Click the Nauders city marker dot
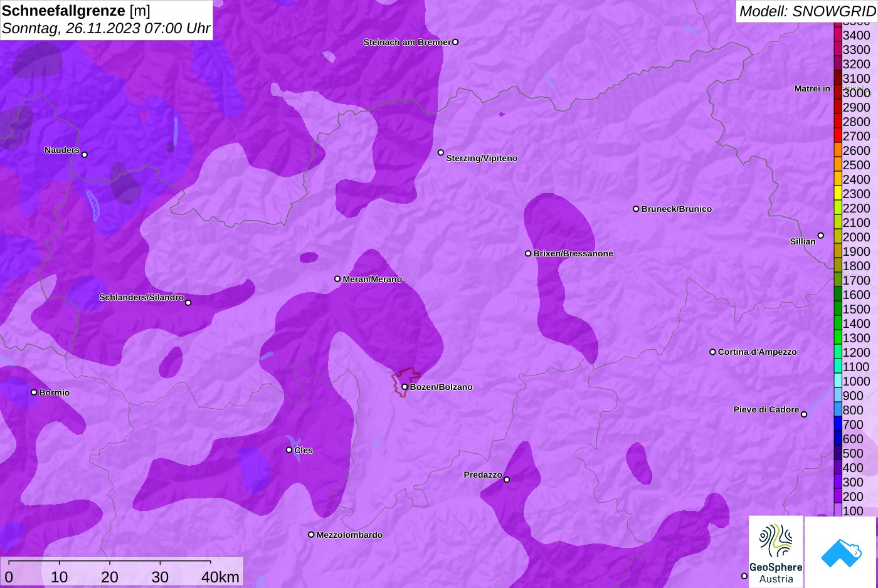This screenshot has height=588, width=878. pyautogui.click(x=85, y=154)
